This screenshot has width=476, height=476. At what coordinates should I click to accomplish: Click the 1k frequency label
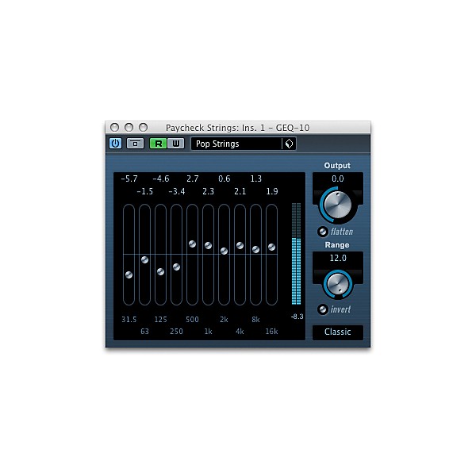point(208,332)
